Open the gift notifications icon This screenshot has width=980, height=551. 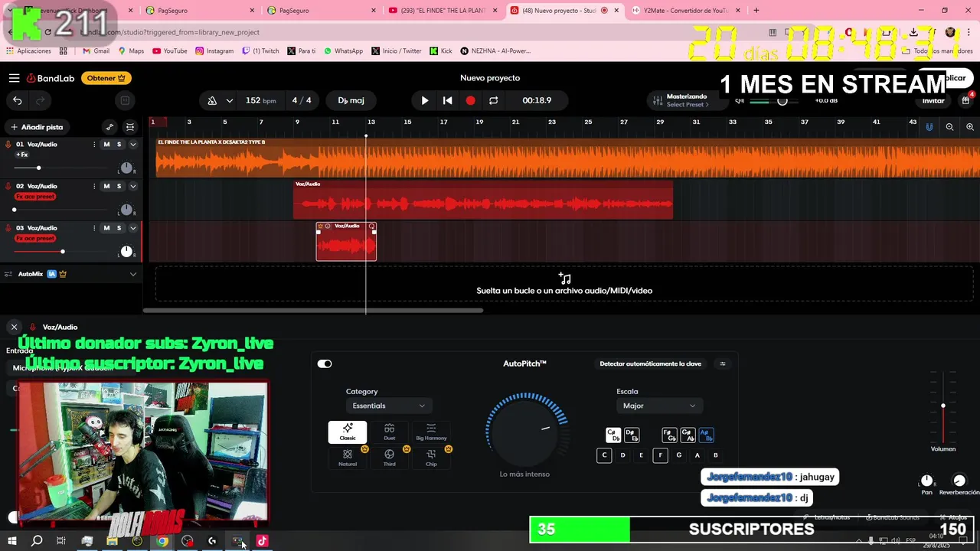click(x=965, y=100)
